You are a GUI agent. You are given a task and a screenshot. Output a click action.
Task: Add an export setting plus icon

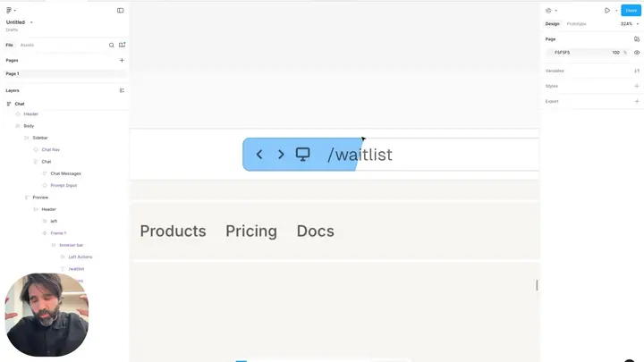[x=637, y=101]
